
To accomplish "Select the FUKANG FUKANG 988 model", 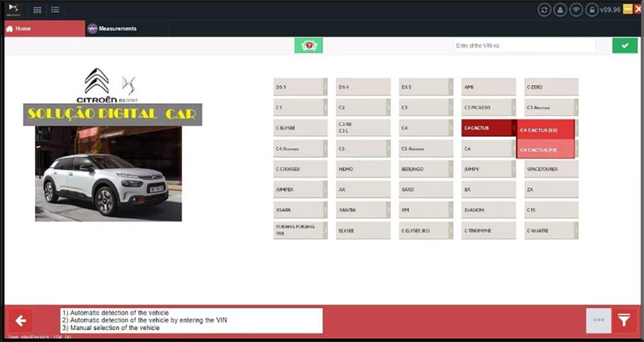I will 301,230.
